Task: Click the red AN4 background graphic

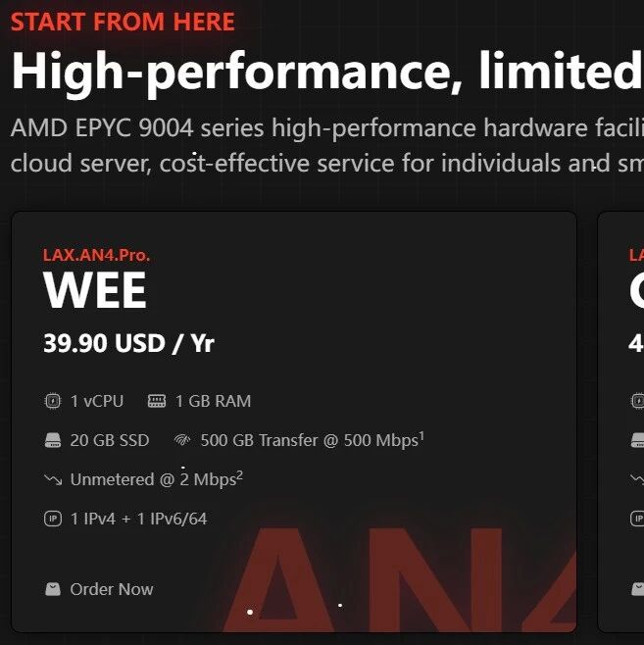Action: pos(399,579)
